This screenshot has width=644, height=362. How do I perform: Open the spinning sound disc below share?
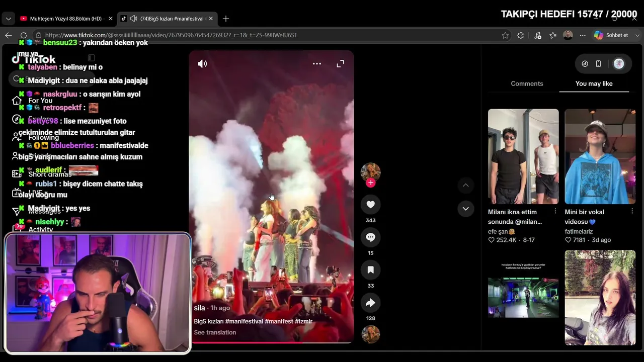click(x=371, y=334)
